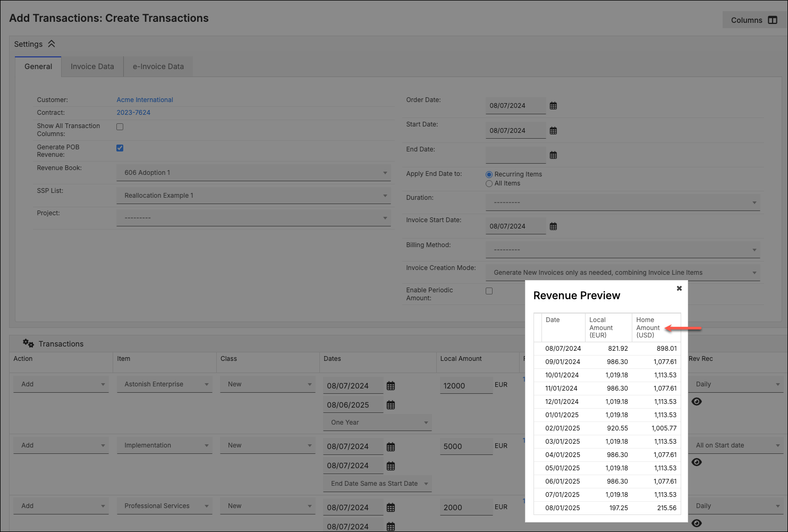The width and height of the screenshot is (788, 532).
Task: Preview revenue for Astonish Enterprise eye icon
Action: click(697, 402)
